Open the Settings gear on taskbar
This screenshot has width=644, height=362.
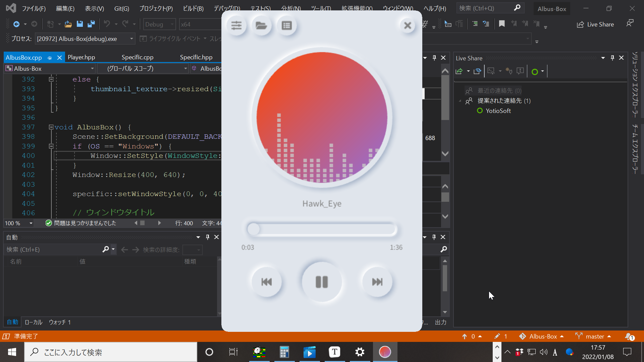(x=360, y=352)
